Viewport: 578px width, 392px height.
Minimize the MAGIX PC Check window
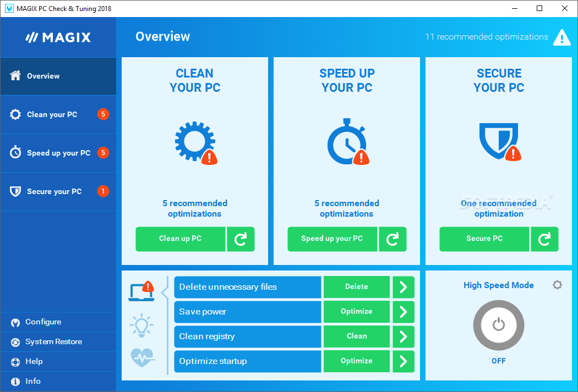515,8
